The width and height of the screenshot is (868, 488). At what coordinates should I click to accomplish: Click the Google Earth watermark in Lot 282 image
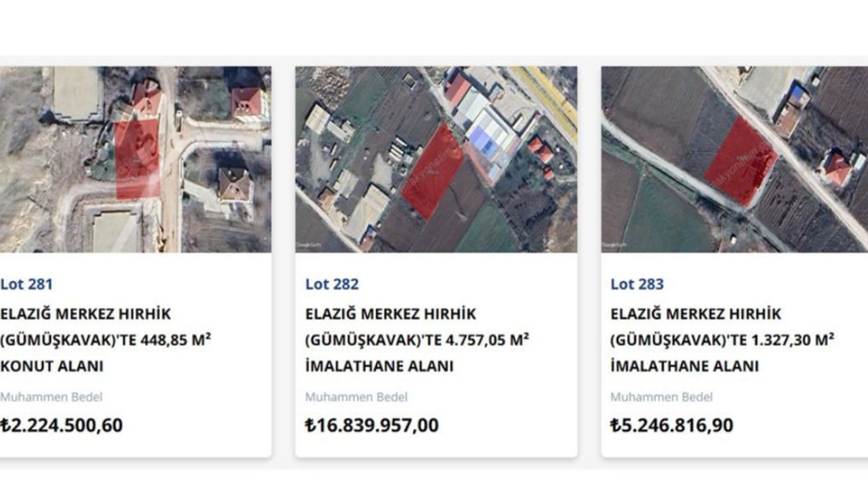pyautogui.click(x=309, y=244)
